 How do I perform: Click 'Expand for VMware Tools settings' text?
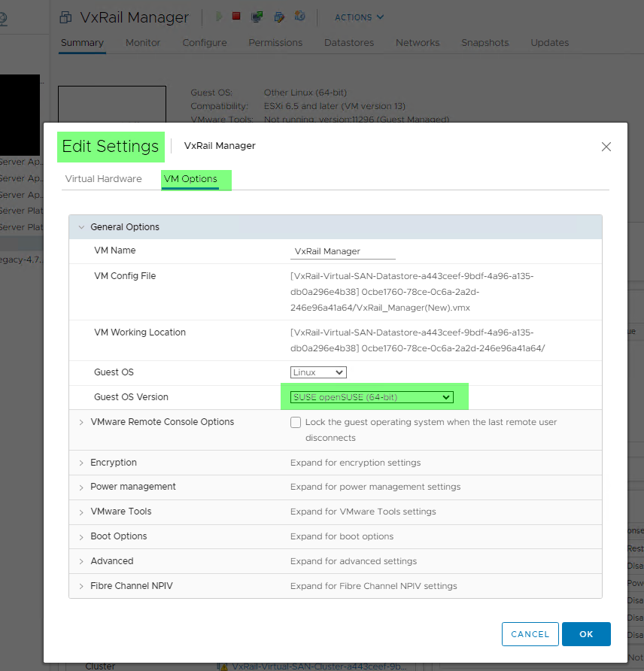363,512
